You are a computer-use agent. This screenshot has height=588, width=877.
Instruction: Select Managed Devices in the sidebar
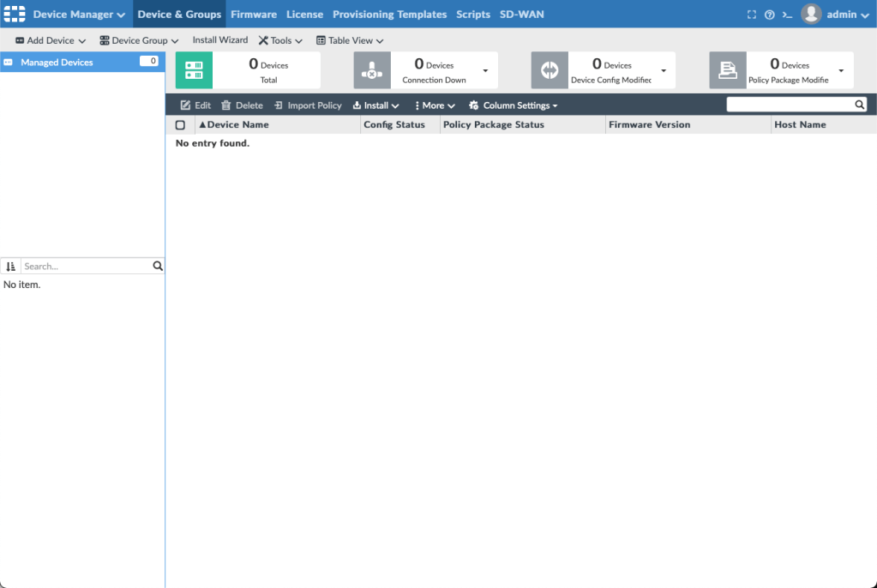tap(57, 63)
